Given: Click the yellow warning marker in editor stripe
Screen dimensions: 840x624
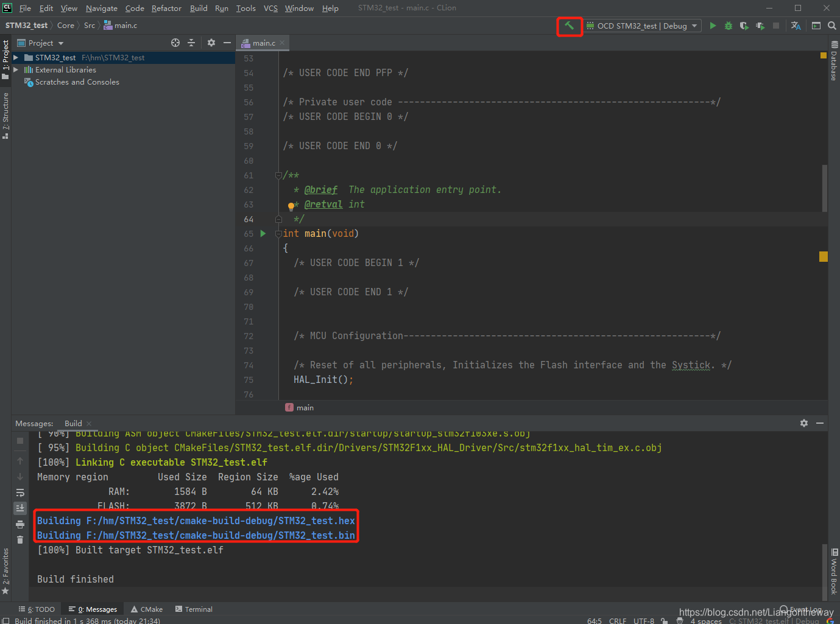Looking at the screenshot, I should click(824, 257).
